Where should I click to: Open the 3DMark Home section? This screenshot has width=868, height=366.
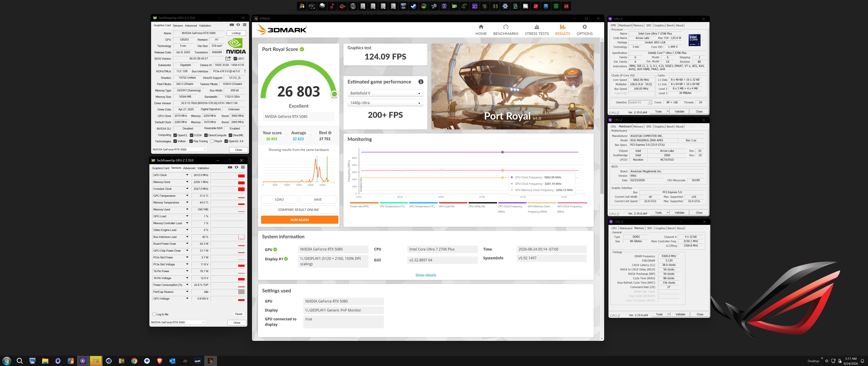[481, 30]
